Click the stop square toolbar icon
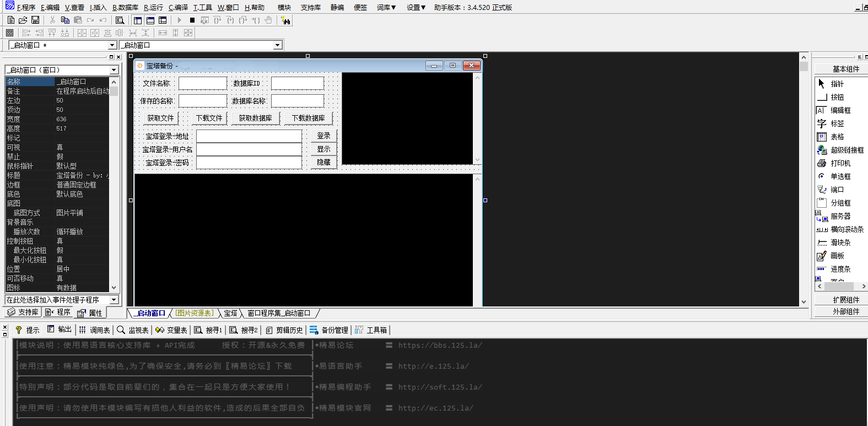 point(192,20)
